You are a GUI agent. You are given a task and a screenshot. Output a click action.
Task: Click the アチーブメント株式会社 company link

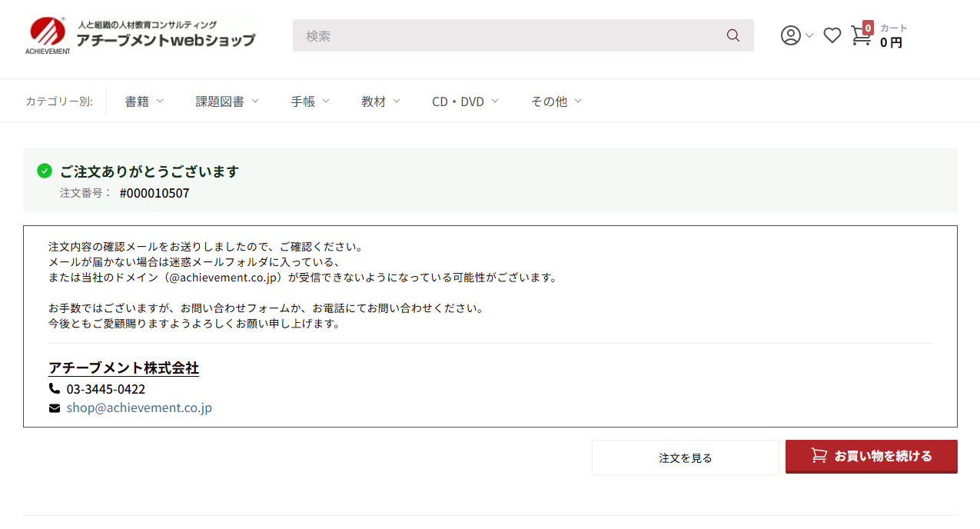click(x=124, y=368)
